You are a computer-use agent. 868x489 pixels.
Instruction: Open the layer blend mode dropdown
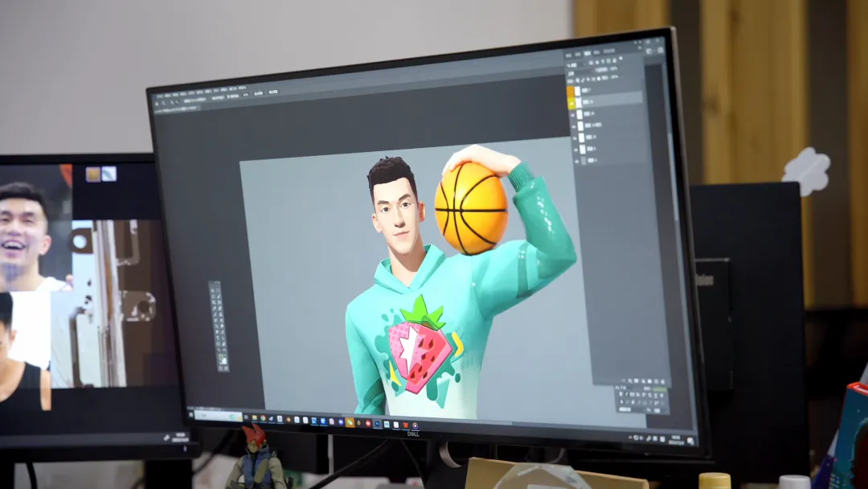click(579, 74)
